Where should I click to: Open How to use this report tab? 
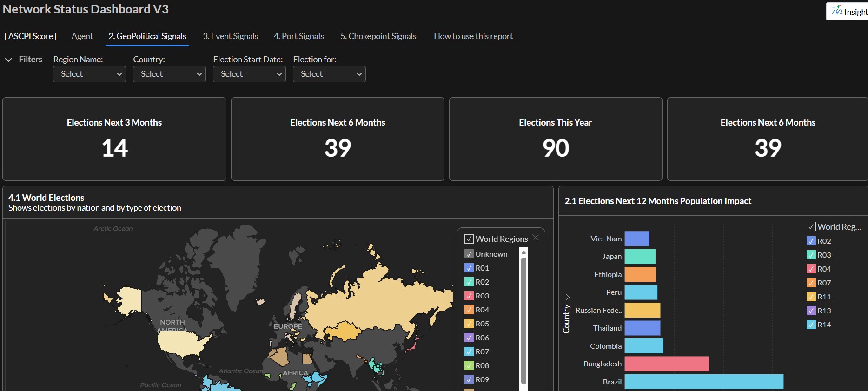click(473, 36)
